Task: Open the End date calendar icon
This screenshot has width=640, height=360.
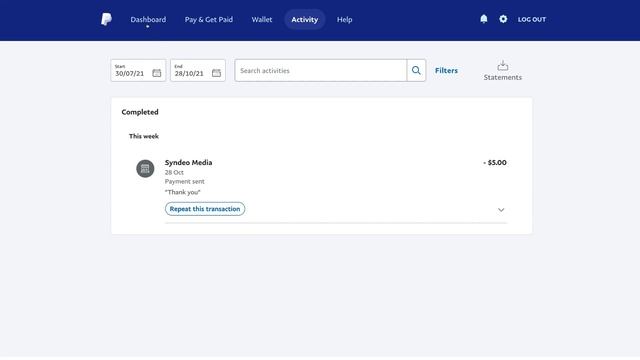Action: [216, 73]
